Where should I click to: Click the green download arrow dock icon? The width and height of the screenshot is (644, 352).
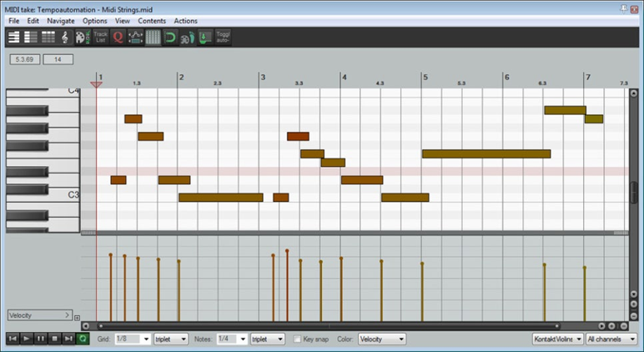(205, 38)
